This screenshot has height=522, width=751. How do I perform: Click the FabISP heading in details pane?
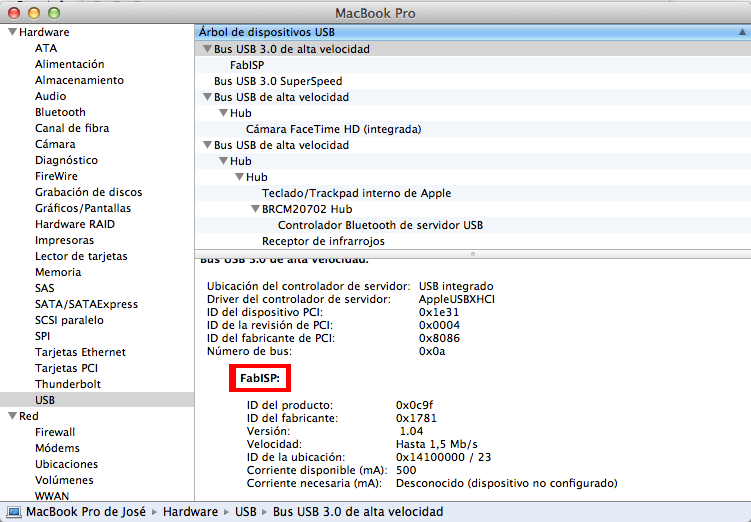pyautogui.click(x=260, y=378)
